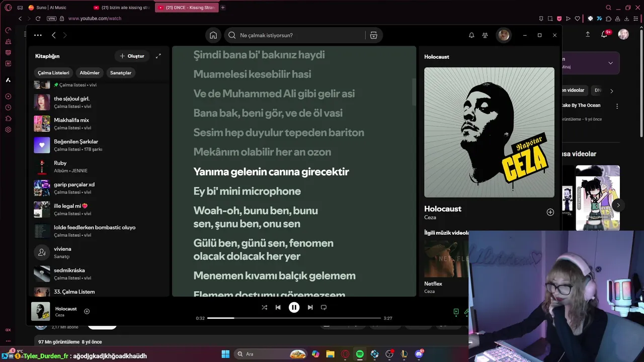The height and width of the screenshot is (362, 644).
Task: Filter library by Çalma Listeleri
Action: click(53, 73)
